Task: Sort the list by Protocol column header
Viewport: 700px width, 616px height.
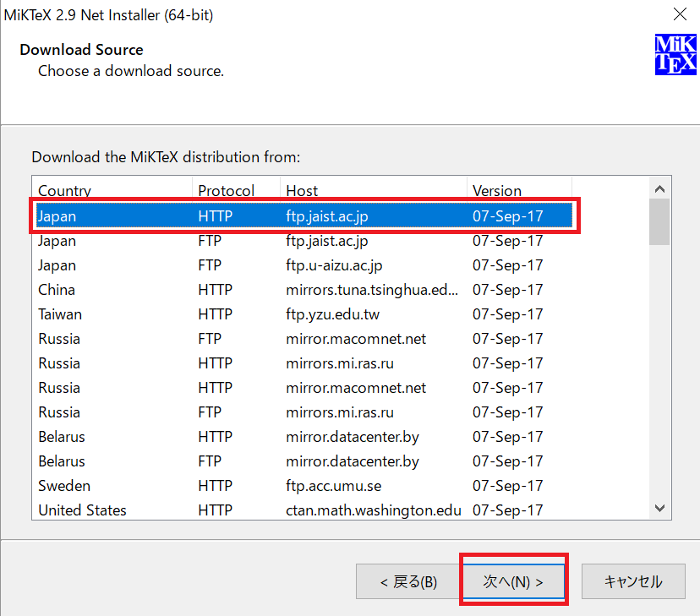Action: pyautogui.click(x=236, y=190)
